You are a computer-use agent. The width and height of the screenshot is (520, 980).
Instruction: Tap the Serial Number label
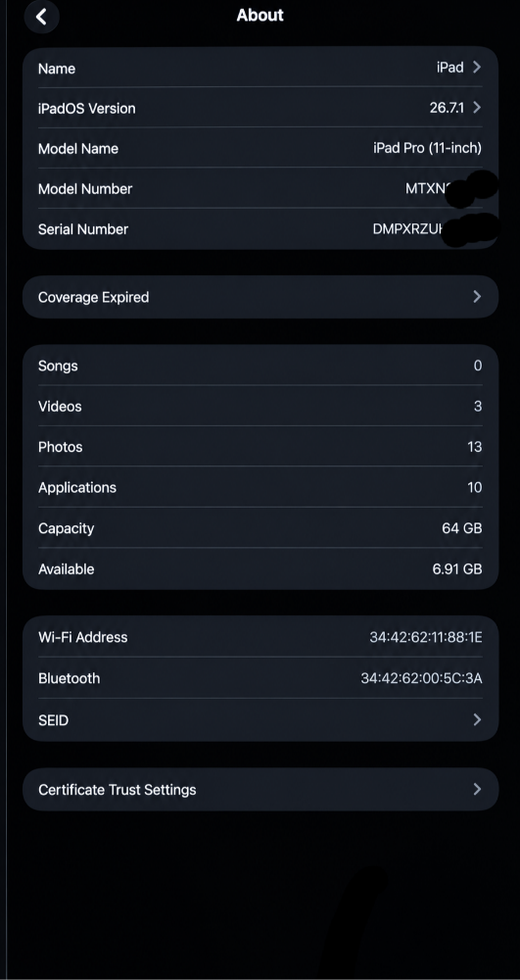tap(83, 229)
